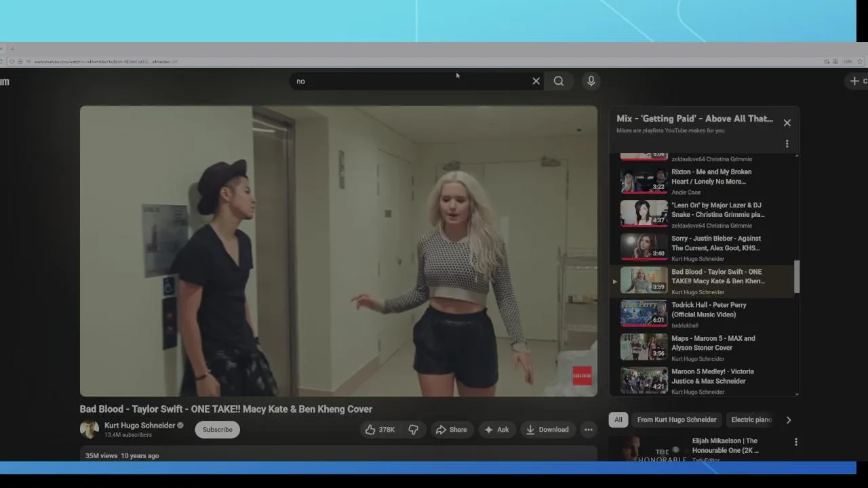This screenshot has width=868, height=488.
Task: Click the red channel watermark in video
Action: (583, 376)
